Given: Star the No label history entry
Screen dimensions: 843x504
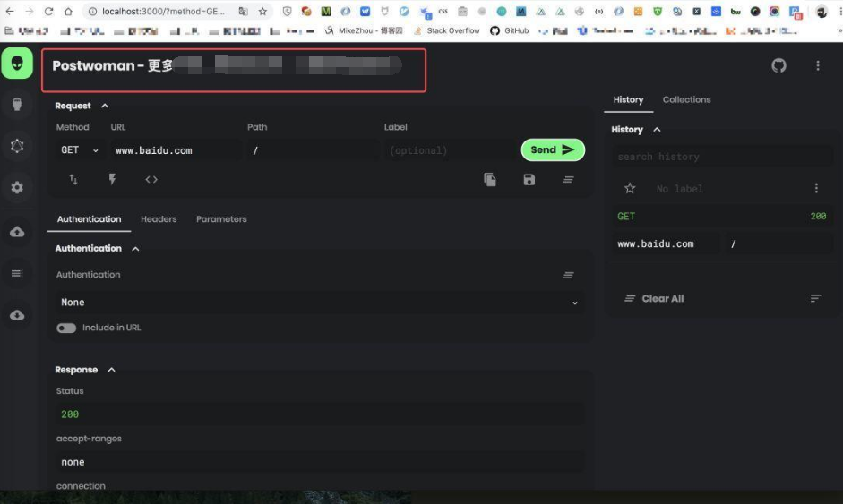Looking at the screenshot, I should click(630, 188).
